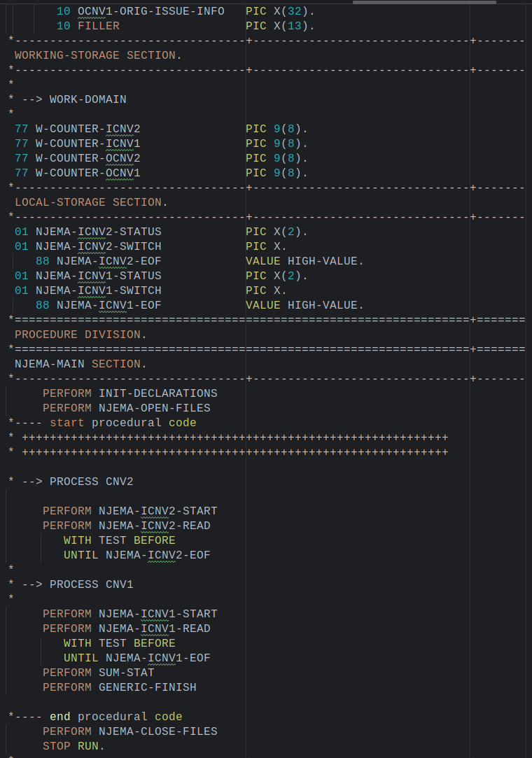Viewport: 532px width, 758px height.
Task: Click the PERFORM GENERIC-FINISH statement
Action: (x=119, y=687)
